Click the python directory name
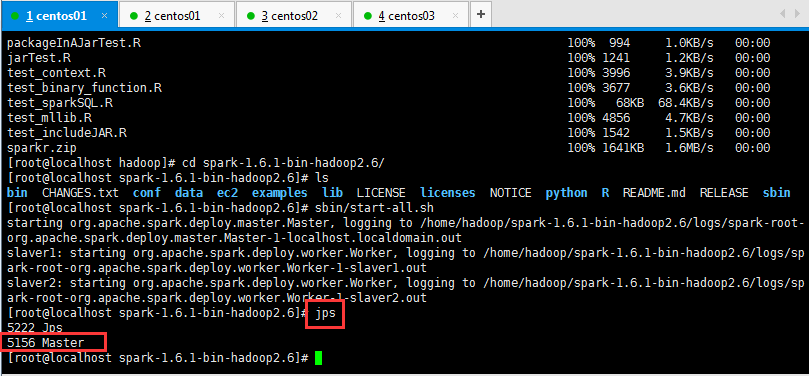The image size is (809, 376). tap(567, 193)
